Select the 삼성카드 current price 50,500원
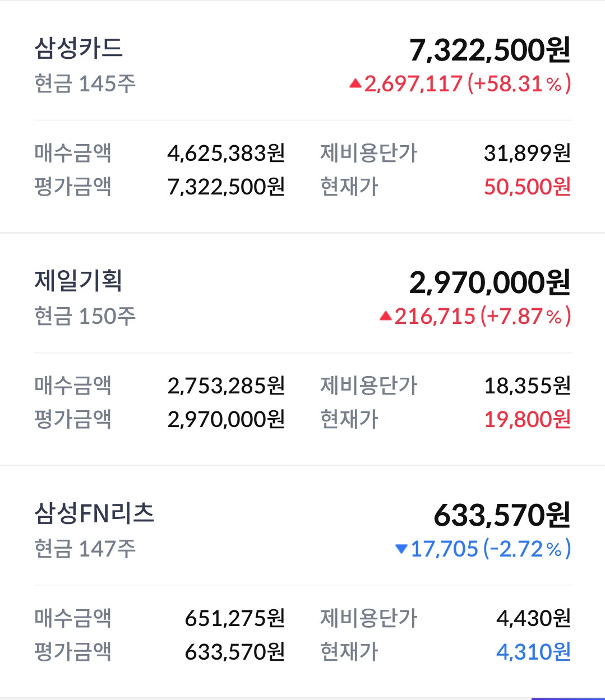Viewport: 605px width, 700px height. pyautogui.click(x=527, y=187)
